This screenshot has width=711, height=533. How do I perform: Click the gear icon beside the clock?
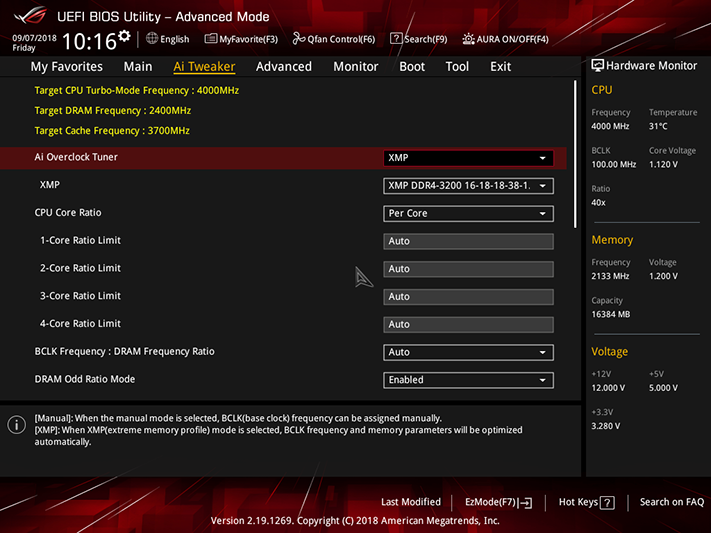[124, 36]
